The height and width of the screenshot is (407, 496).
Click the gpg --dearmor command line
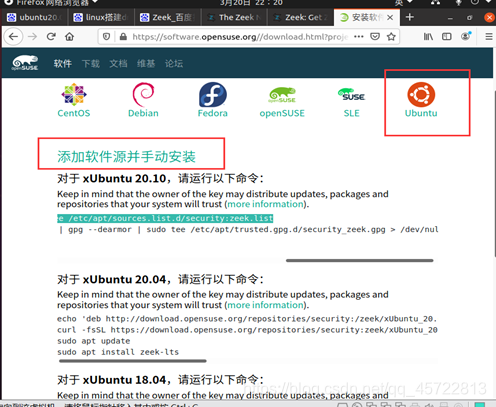point(248,229)
